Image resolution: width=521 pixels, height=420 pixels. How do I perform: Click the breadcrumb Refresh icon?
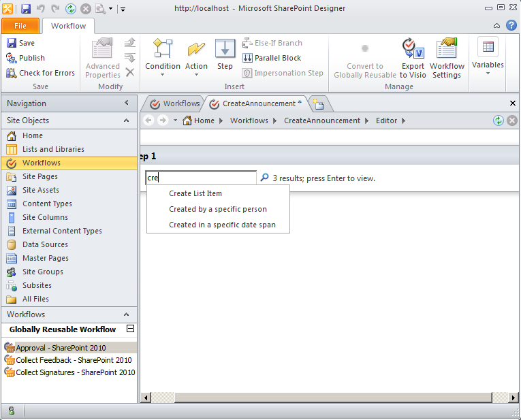[x=498, y=120]
